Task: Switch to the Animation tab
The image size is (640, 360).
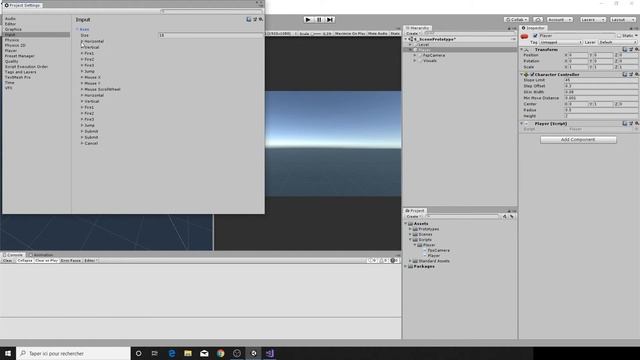Action: tap(41, 255)
